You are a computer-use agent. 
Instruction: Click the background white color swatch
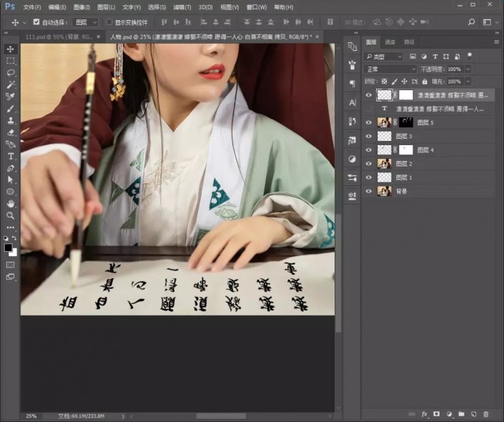pyautogui.click(x=14, y=253)
